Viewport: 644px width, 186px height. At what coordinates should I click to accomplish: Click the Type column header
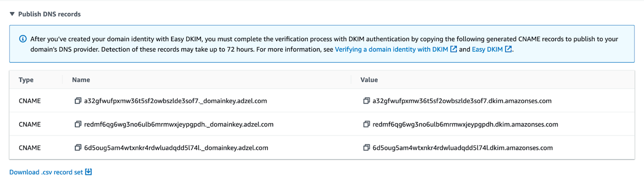[x=26, y=80]
